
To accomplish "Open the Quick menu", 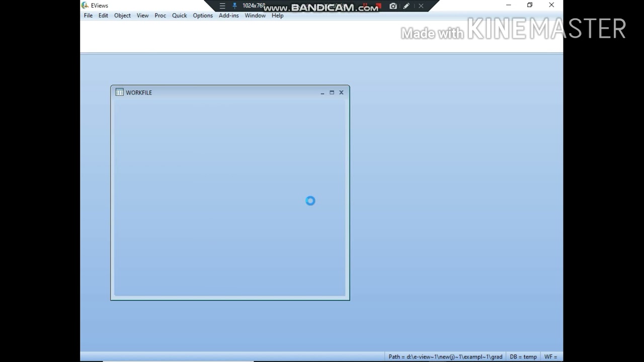I will (x=179, y=16).
